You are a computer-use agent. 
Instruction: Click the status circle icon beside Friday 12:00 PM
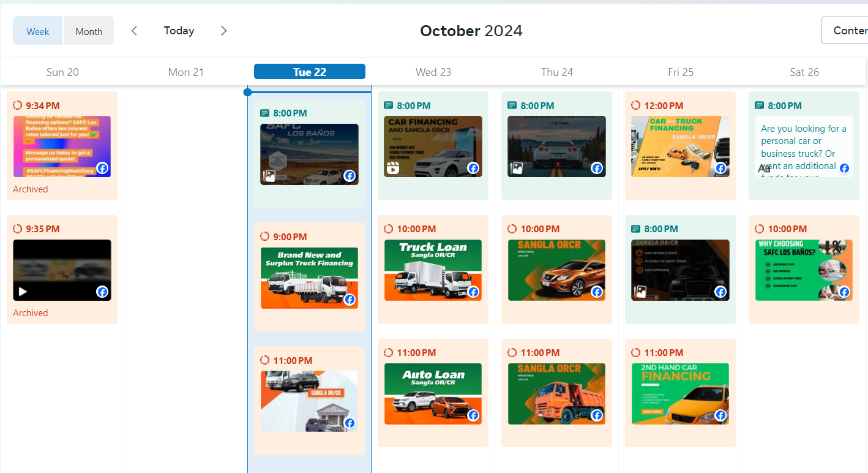click(636, 105)
